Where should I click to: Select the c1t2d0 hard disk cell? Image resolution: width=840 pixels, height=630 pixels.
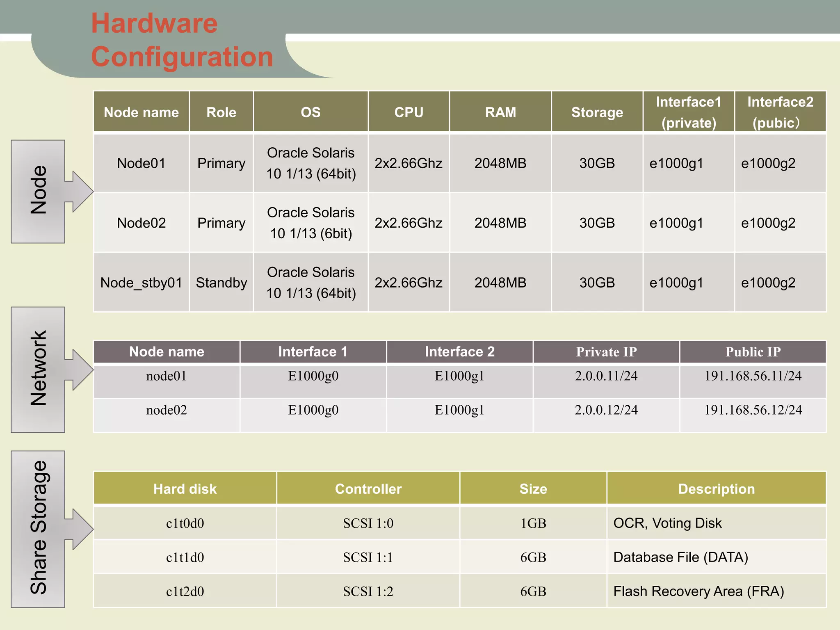[185, 591]
